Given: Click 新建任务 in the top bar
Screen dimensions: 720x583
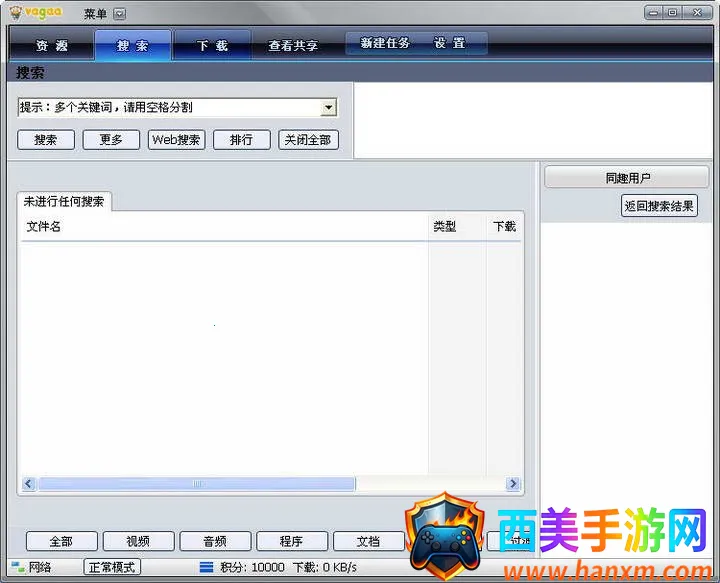Looking at the screenshot, I should tap(385, 43).
